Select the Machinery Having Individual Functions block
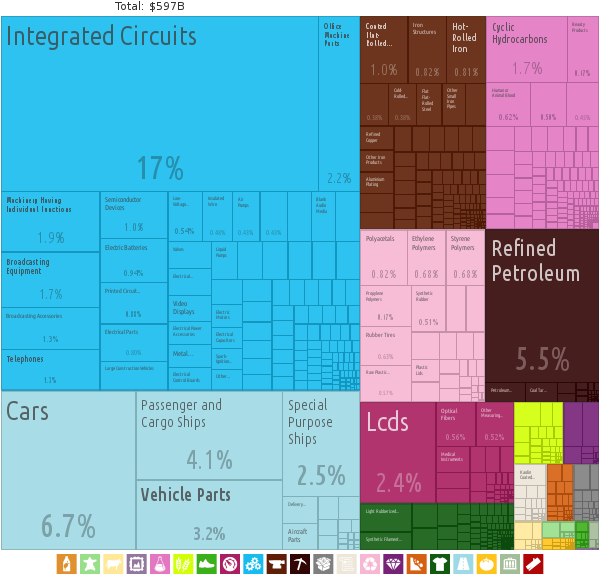 click(51, 222)
